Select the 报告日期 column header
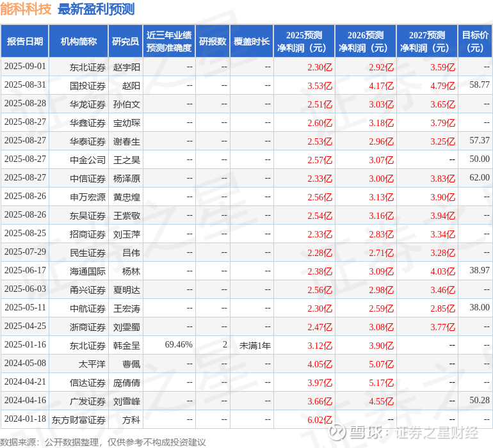The image size is (493, 448). pos(25,41)
